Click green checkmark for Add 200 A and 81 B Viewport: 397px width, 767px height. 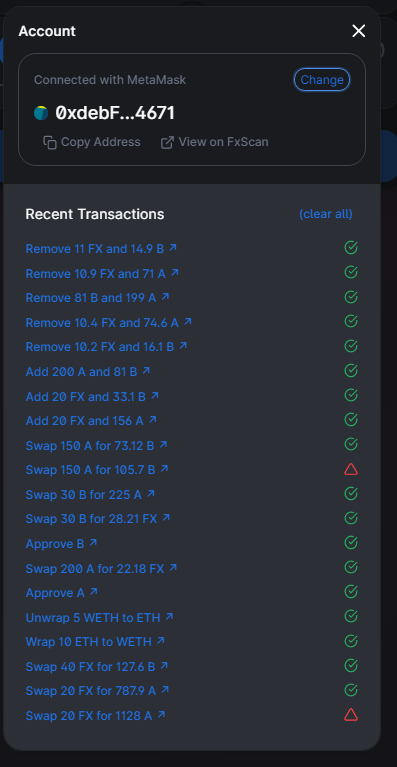click(x=351, y=371)
